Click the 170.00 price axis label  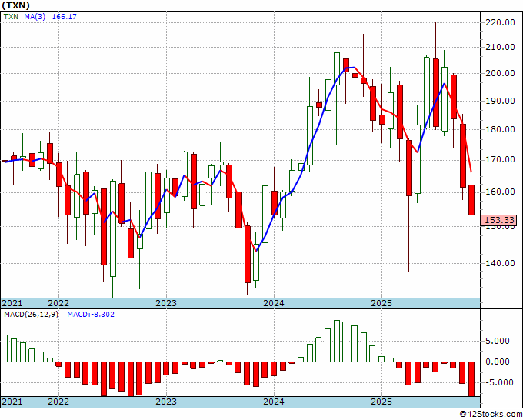(x=499, y=160)
